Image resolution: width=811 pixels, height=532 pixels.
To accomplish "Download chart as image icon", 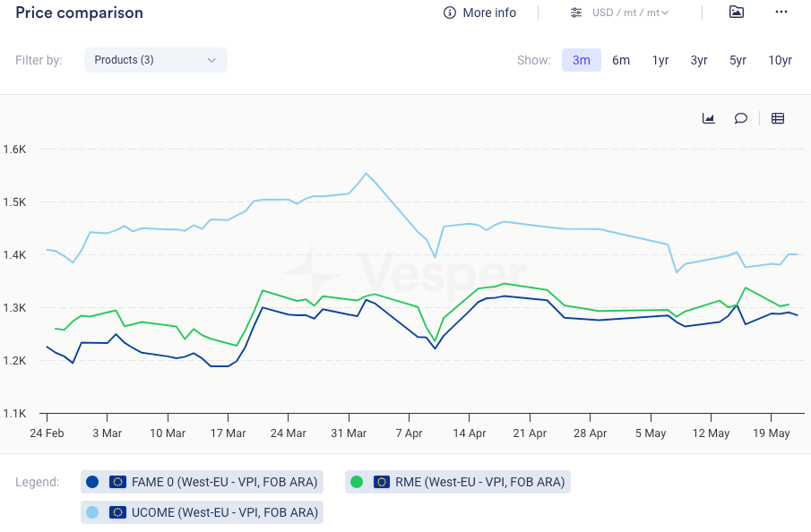I will tap(736, 13).
